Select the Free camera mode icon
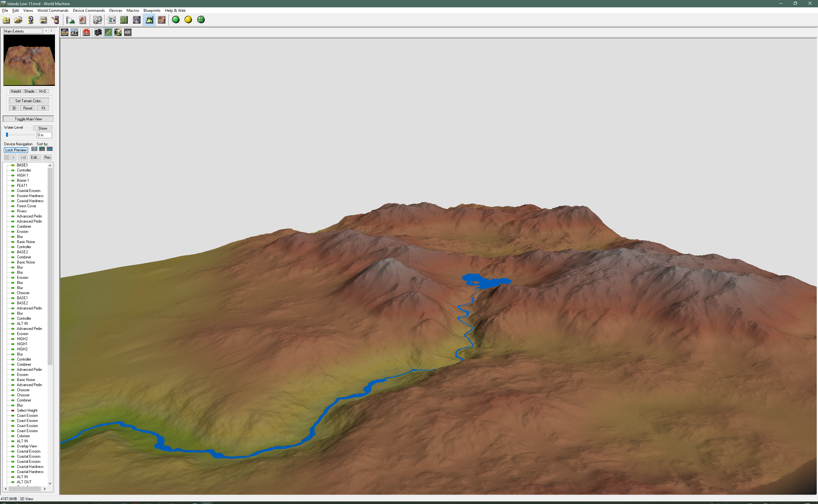The image size is (818, 504). click(74, 32)
